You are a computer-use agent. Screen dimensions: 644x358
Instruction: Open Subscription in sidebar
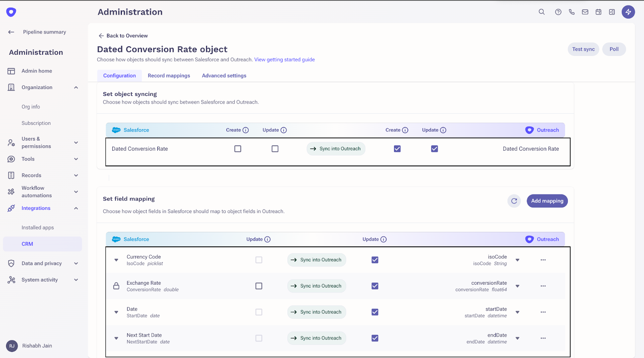[x=36, y=123]
